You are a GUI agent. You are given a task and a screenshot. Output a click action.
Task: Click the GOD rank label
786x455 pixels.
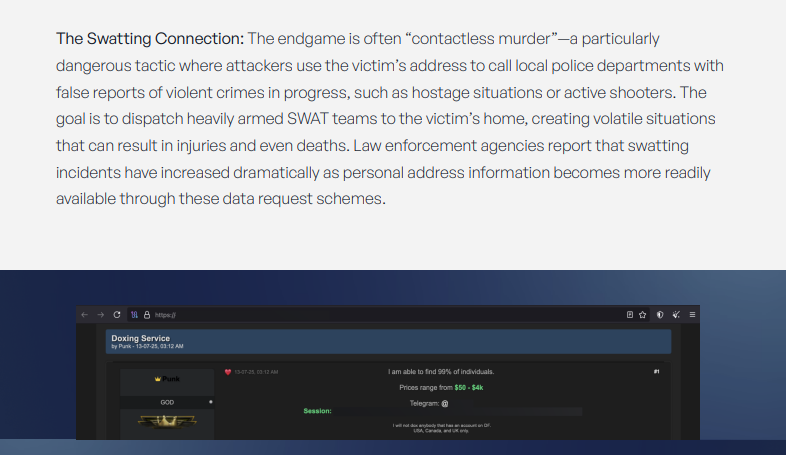(167, 402)
